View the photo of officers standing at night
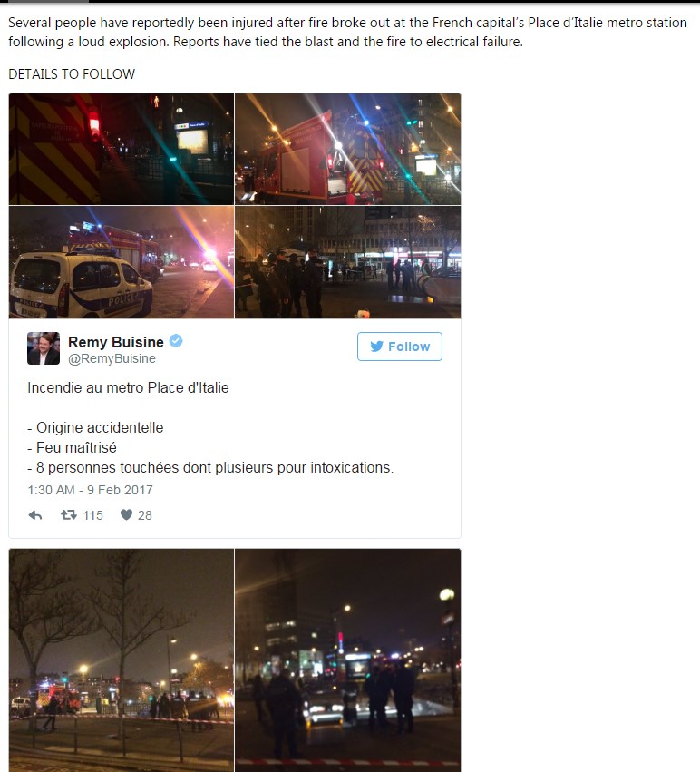This screenshot has height=772, width=700. click(348, 262)
